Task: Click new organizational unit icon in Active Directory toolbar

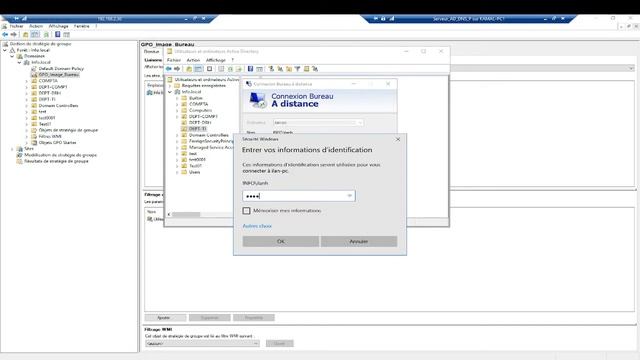Action: [289, 69]
